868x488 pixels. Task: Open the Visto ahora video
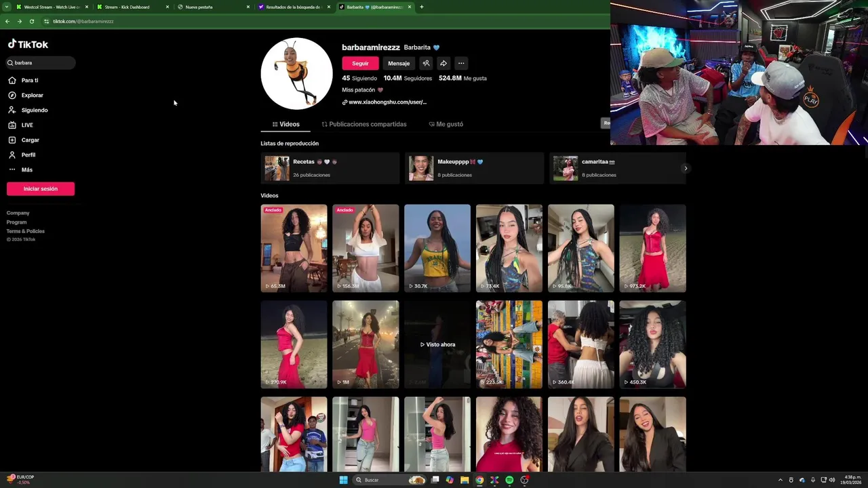(437, 344)
